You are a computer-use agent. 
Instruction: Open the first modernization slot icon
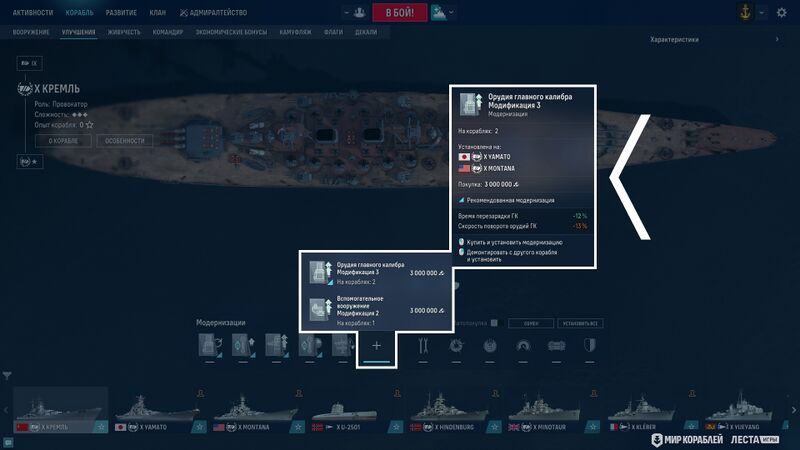point(210,345)
